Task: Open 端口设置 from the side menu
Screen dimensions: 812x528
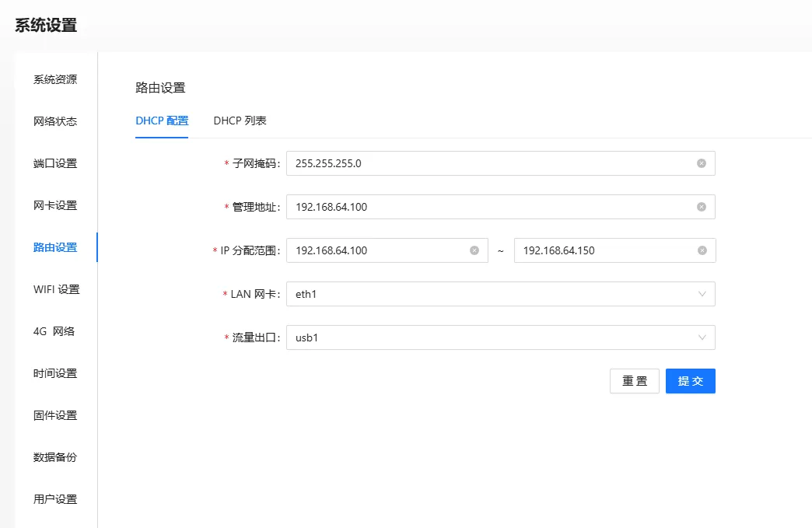Action: (x=55, y=163)
